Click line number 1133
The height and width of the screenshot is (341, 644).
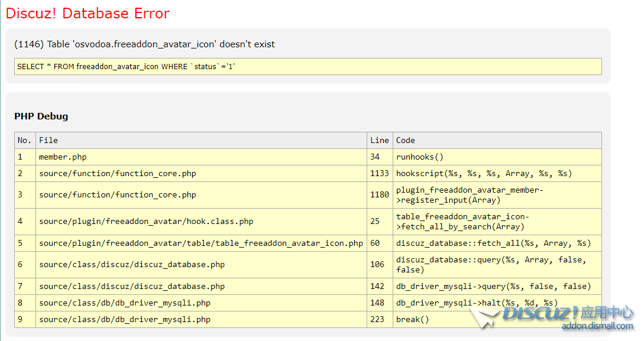click(x=380, y=174)
